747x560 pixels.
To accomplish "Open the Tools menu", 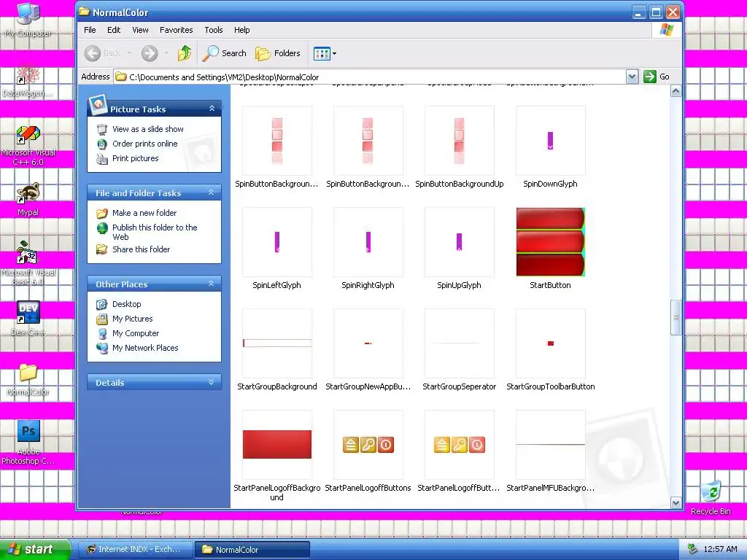I will pyautogui.click(x=214, y=30).
